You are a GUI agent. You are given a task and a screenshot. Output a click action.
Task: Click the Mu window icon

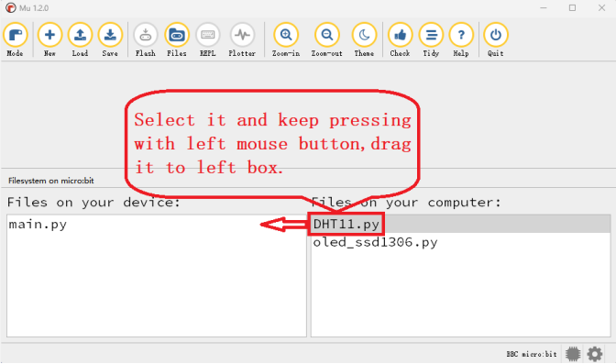pyautogui.click(x=11, y=8)
